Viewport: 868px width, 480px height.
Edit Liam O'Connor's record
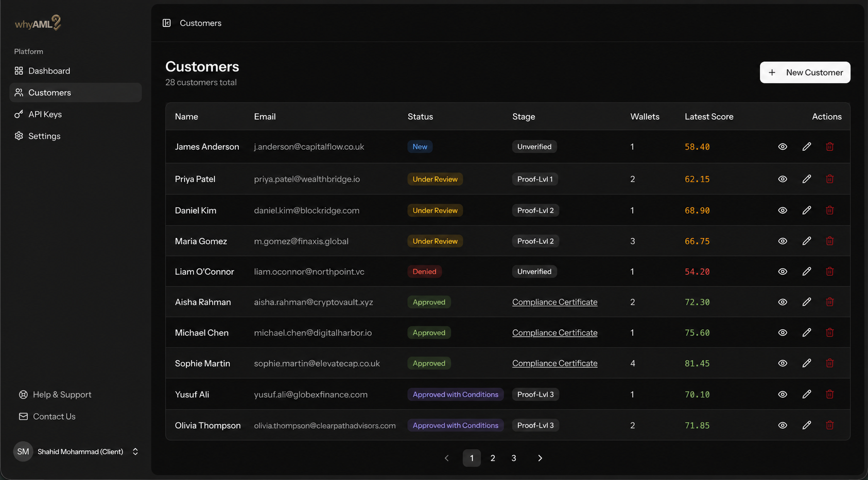[x=807, y=271]
